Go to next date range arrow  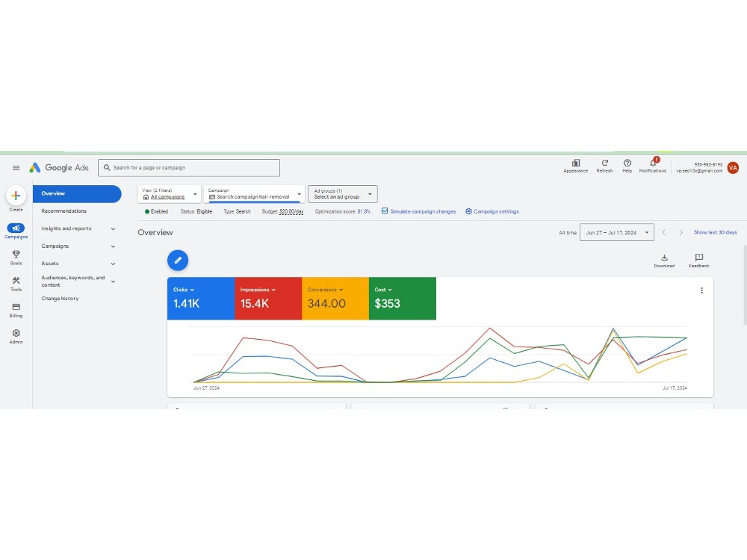point(681,232)
